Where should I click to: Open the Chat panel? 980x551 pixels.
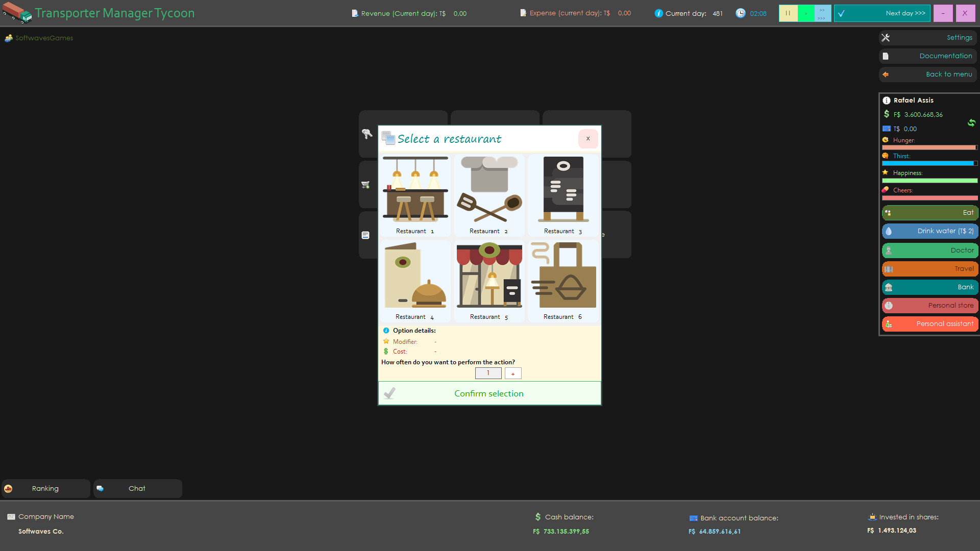[x=137, y=488]
